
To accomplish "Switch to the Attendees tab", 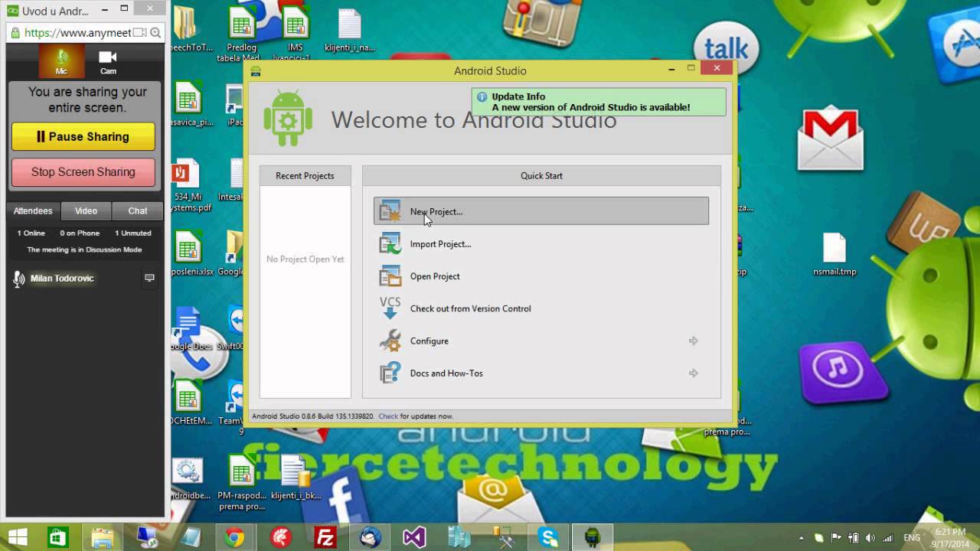I will pyautogui.click(x=33, y=211).
